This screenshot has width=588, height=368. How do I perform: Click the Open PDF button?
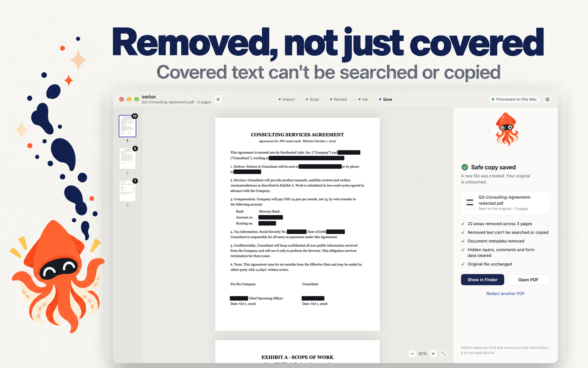pyautogui.click(x=528, y=280)
